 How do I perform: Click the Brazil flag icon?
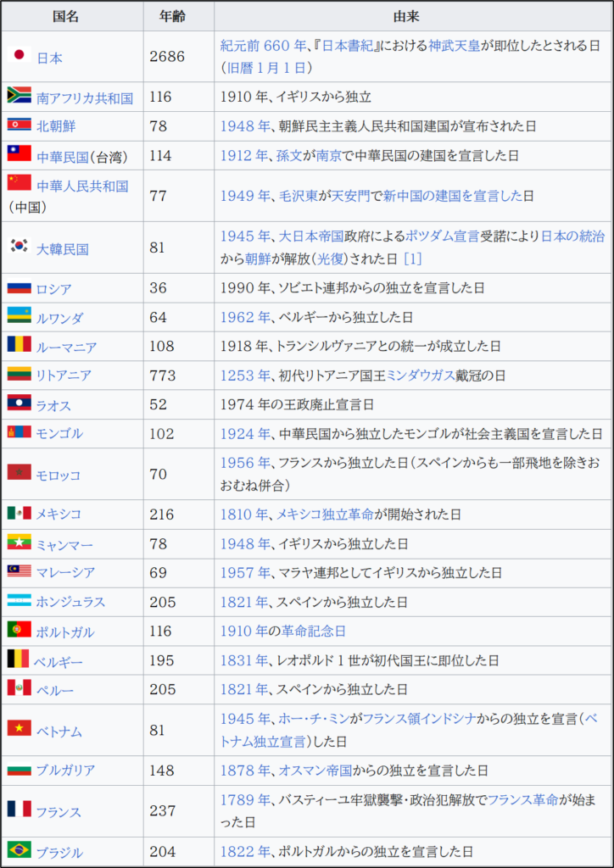click(x=19, y=849)
